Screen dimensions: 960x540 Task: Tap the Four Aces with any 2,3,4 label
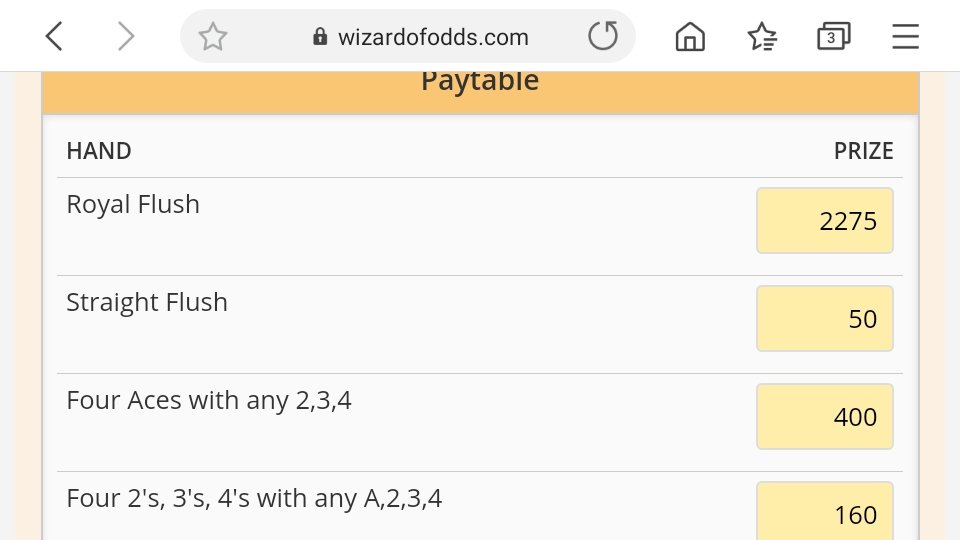[x=209, y=400]
